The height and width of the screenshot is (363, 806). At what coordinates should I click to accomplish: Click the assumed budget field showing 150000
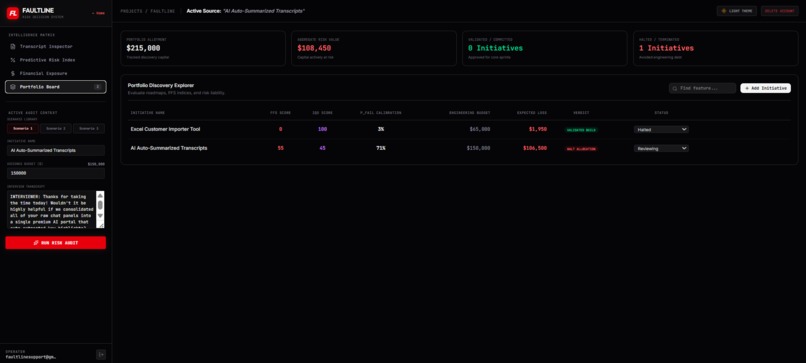click(x=56, y=173)
